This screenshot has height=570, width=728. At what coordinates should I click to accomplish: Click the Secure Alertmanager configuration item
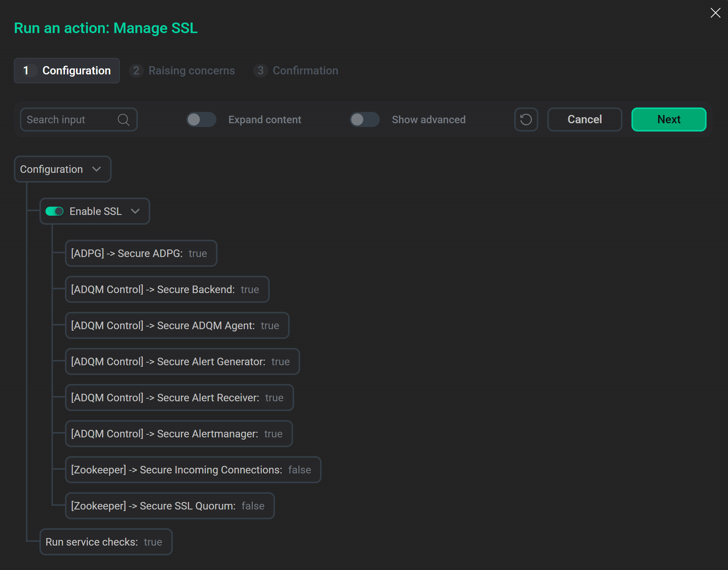179,434
